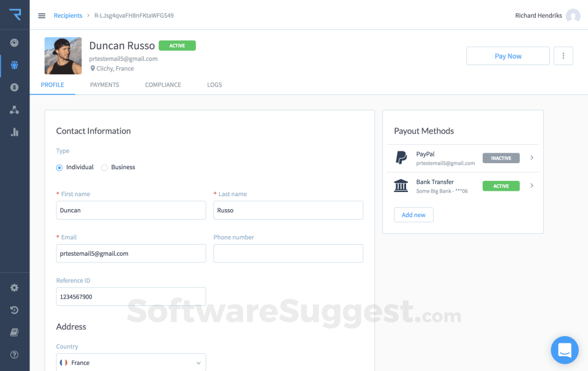Open the Recipients people icon in sidebar
Screen dimensions: 588x371
pyautogui.click(x=14, y=65)
